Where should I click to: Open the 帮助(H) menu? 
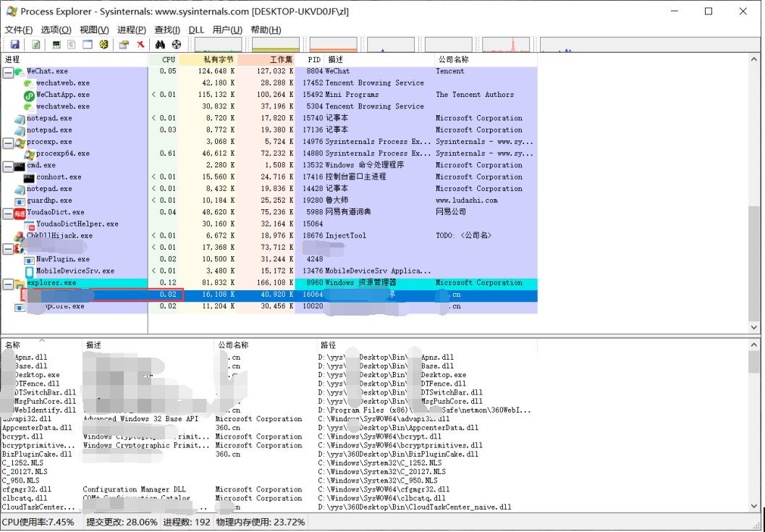pos(266,30)
